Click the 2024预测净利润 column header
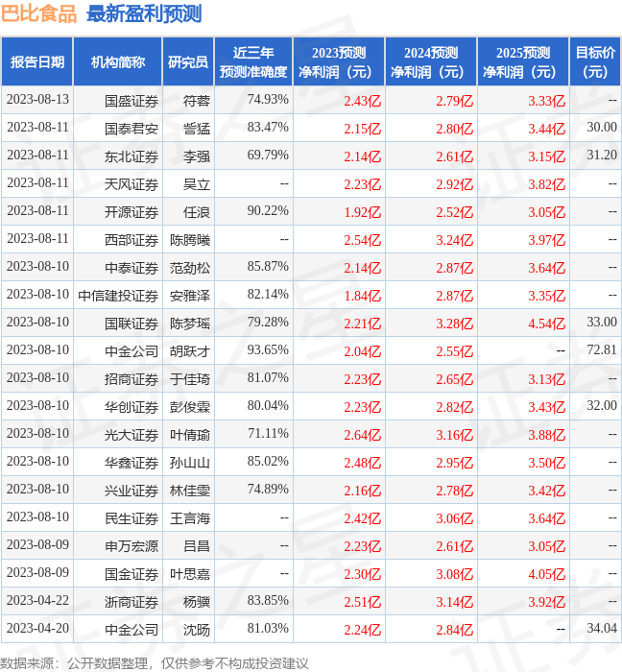Screen dimensions: 622x672 431,62
